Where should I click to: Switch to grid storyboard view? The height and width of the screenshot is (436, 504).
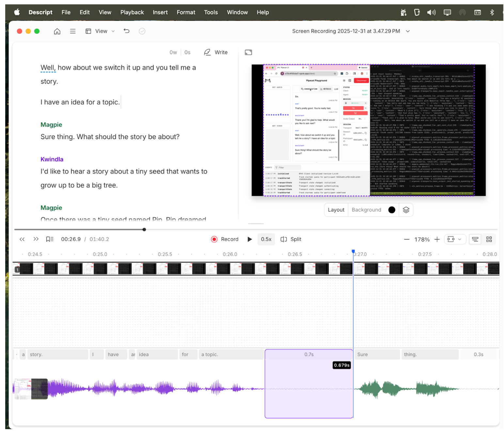(489, 240)
